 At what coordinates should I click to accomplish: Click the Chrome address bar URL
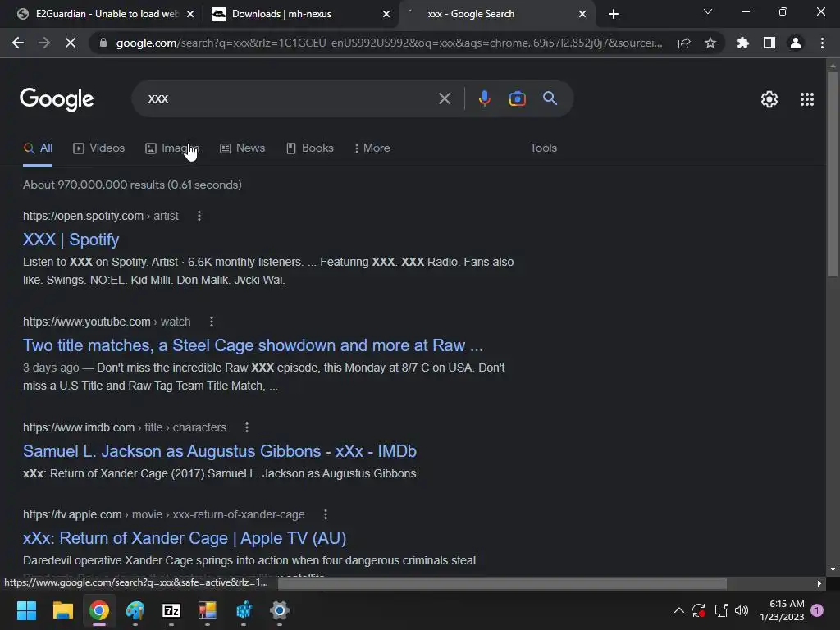coord(389,43)
